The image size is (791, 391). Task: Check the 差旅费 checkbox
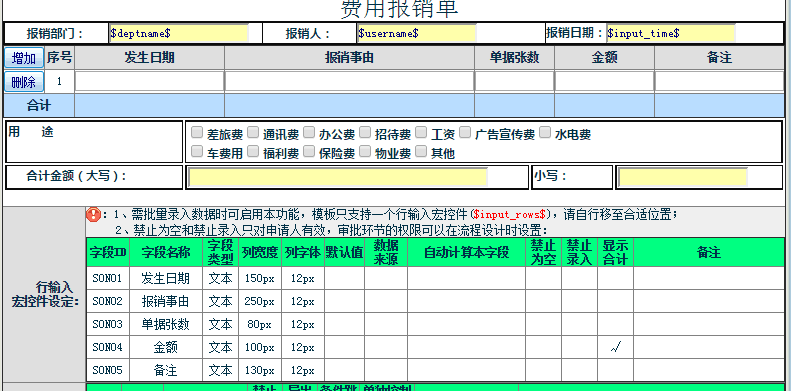(x=197, y=133)
